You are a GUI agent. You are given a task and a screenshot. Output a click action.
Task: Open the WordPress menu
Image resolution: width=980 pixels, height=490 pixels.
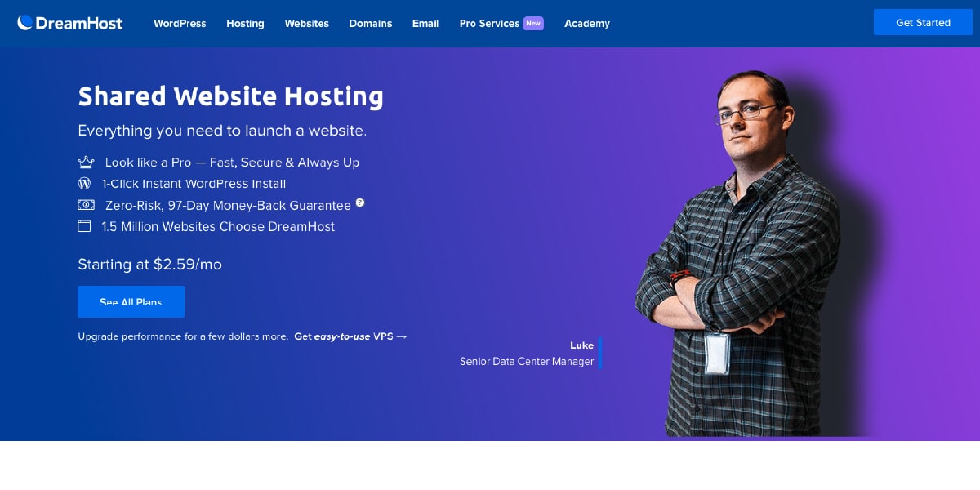tap(180, 24)
